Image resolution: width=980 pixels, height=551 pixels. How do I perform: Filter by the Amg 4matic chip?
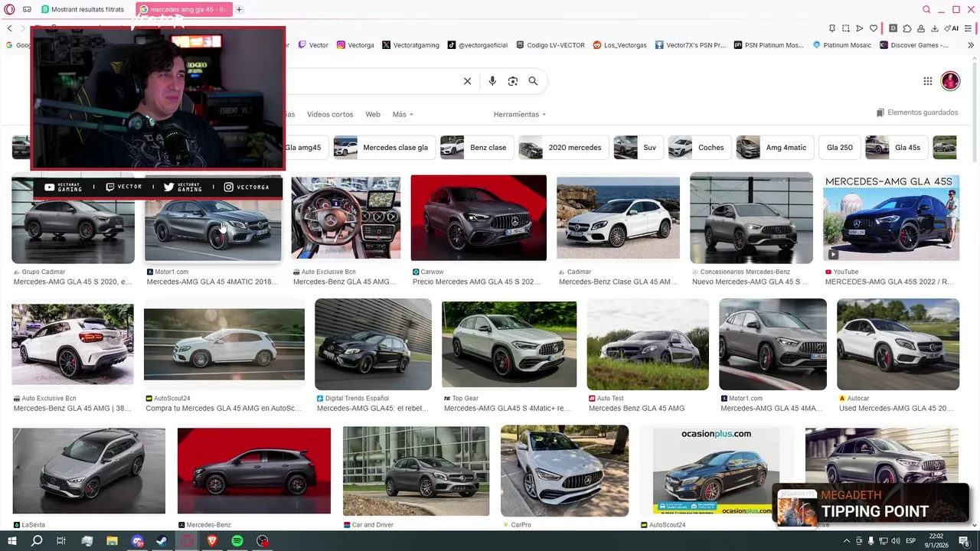(x=776, y=147)
